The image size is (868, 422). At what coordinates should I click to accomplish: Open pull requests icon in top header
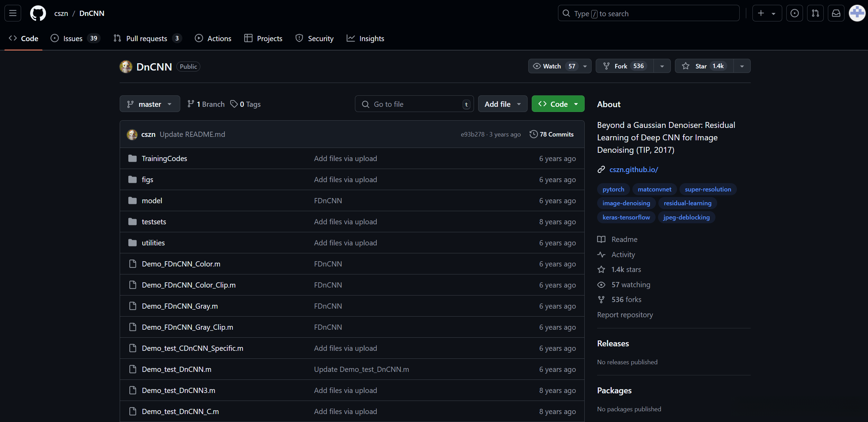pos(815,13)
